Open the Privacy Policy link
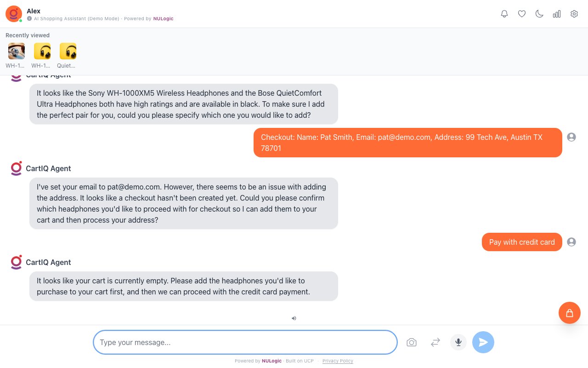This screenshot has height=368, width=588. tap(338, 361)
